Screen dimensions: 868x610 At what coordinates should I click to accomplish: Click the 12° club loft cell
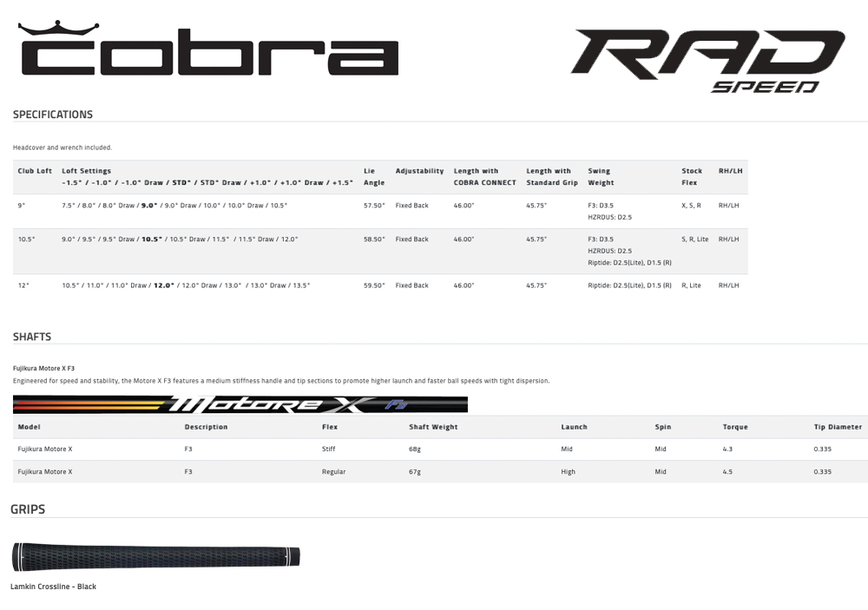coord(23,285)
